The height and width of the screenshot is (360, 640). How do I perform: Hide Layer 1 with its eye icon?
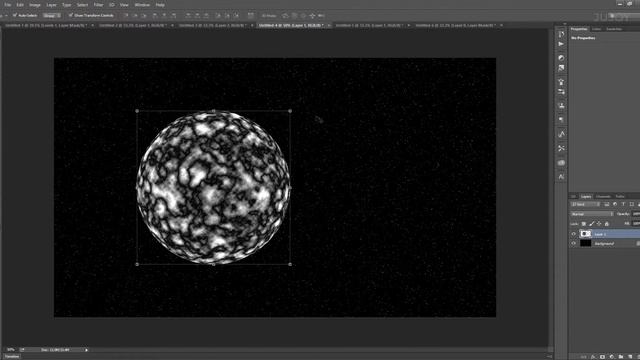573,234
